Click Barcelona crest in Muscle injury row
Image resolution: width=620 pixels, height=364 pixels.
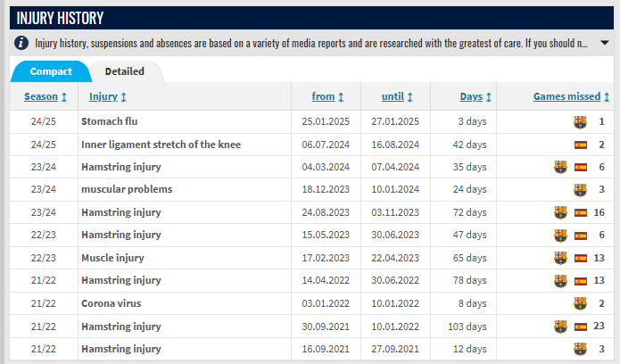[560, 258]
